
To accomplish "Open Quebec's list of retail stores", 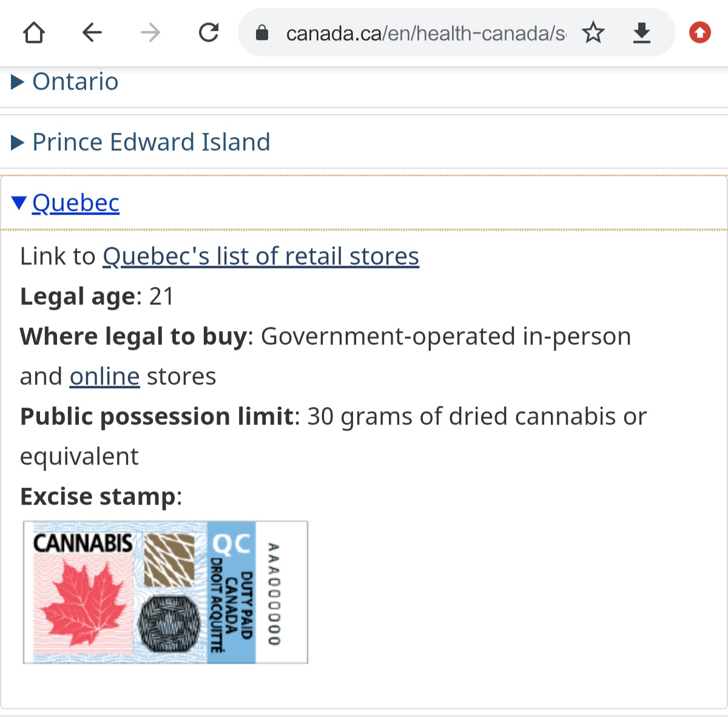I will tap(261, 256).
